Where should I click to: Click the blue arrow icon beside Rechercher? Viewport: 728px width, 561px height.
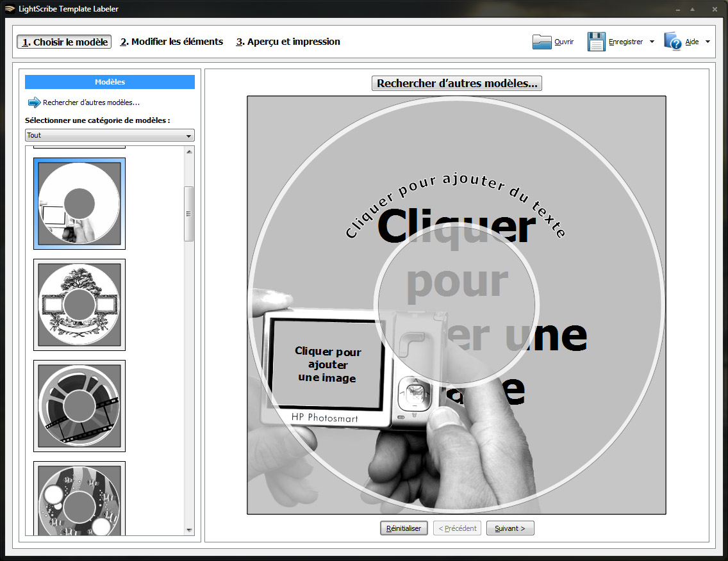(34, 102)
